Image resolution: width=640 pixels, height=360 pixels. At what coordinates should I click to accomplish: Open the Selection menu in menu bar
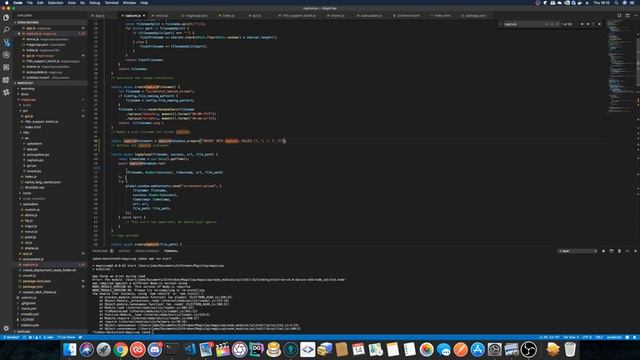point(56,3)
